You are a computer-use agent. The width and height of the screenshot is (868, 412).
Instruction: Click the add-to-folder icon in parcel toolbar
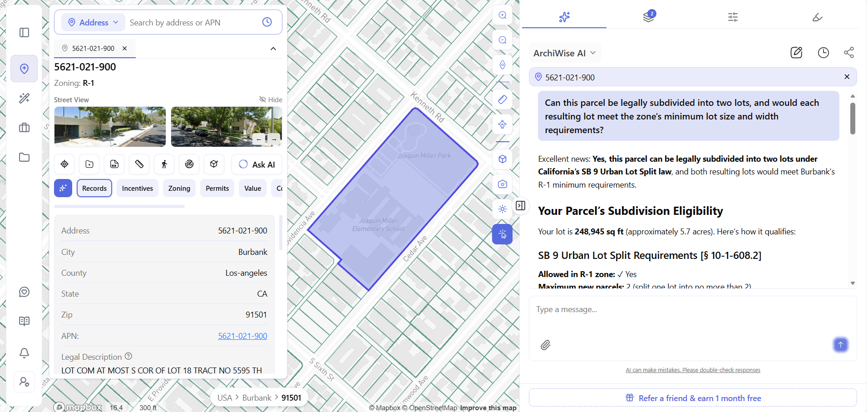[x=89, y=164]
